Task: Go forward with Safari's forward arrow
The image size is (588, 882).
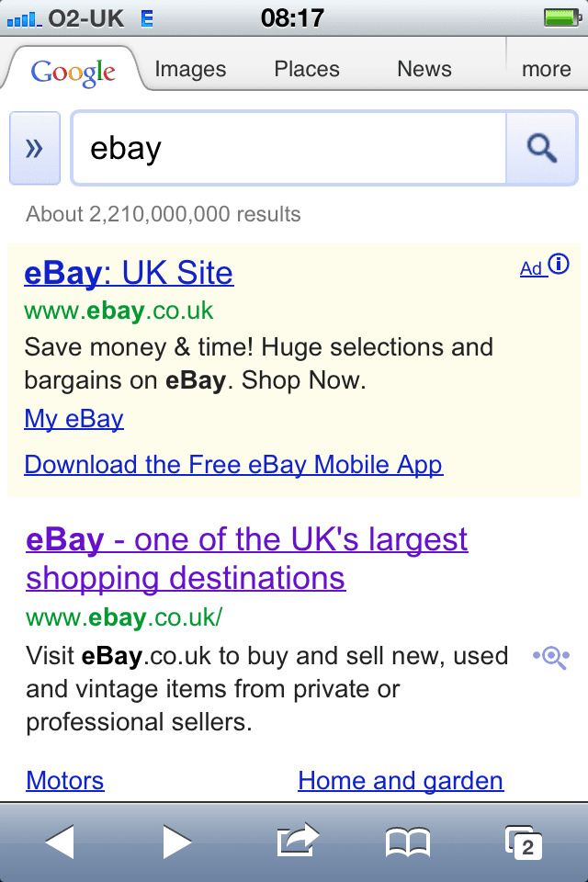Action: pos(176,842)
